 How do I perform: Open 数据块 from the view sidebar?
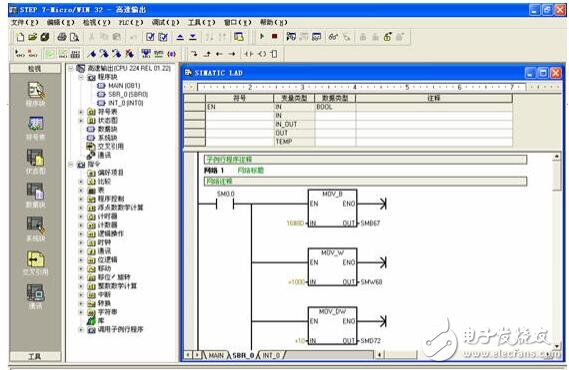coord(36,196)
